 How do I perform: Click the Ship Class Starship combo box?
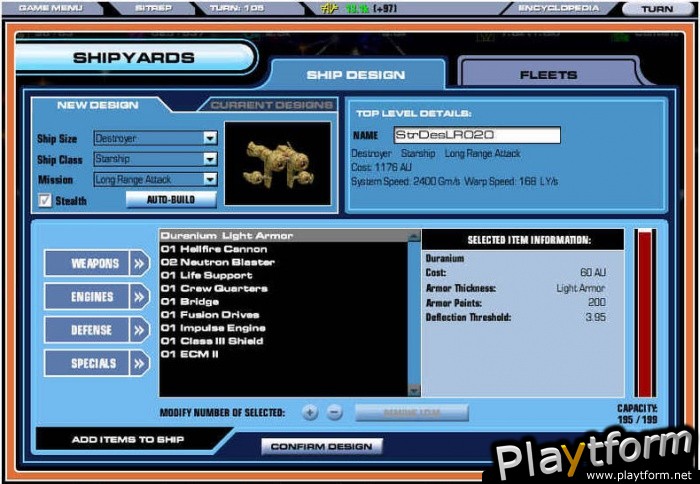[x=155, y=159]
